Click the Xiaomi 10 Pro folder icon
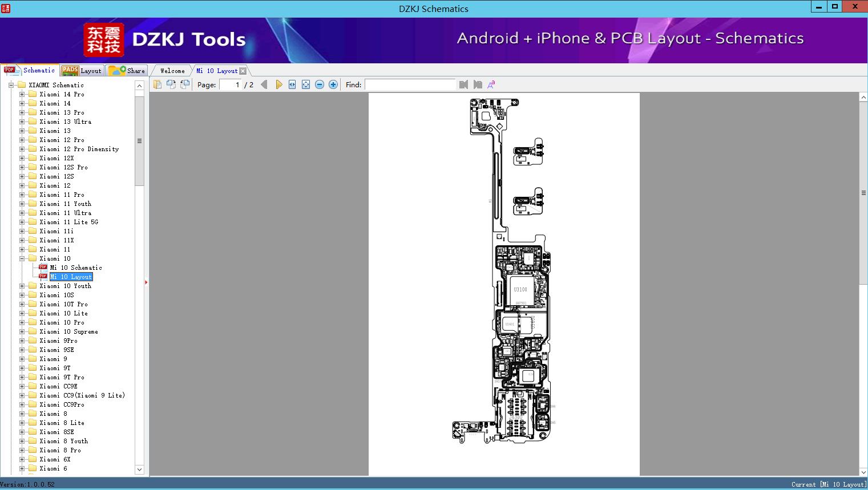Image resolution: width=868 pixels, height=490 pixels. pos(33,322)
